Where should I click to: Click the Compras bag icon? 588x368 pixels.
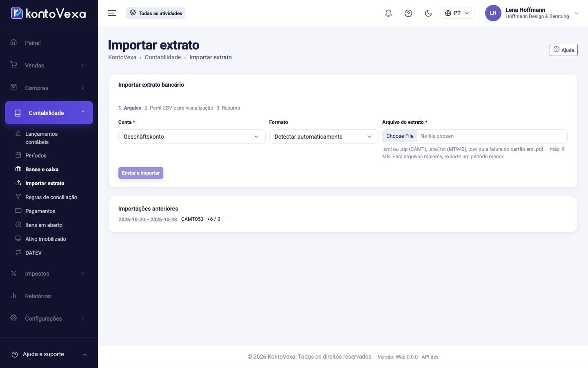click(14, 88)
